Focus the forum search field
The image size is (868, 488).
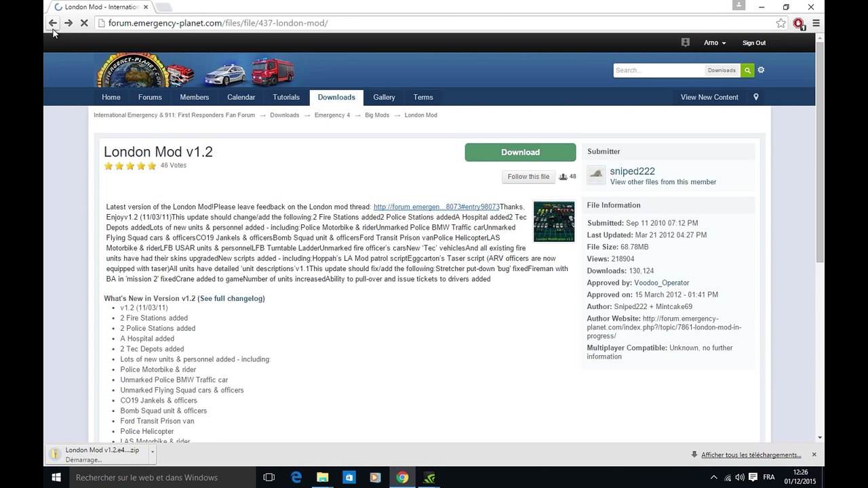(658, 70)
